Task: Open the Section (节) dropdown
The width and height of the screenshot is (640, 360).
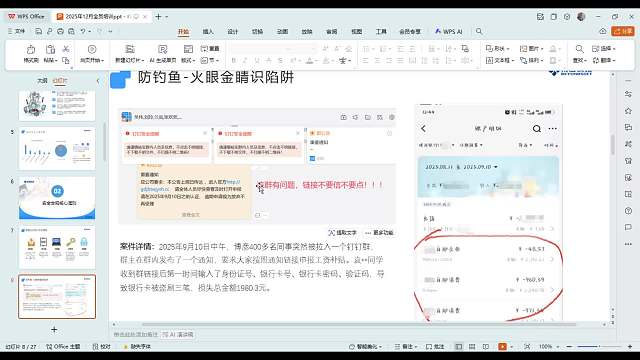Action: coord(210,60)
